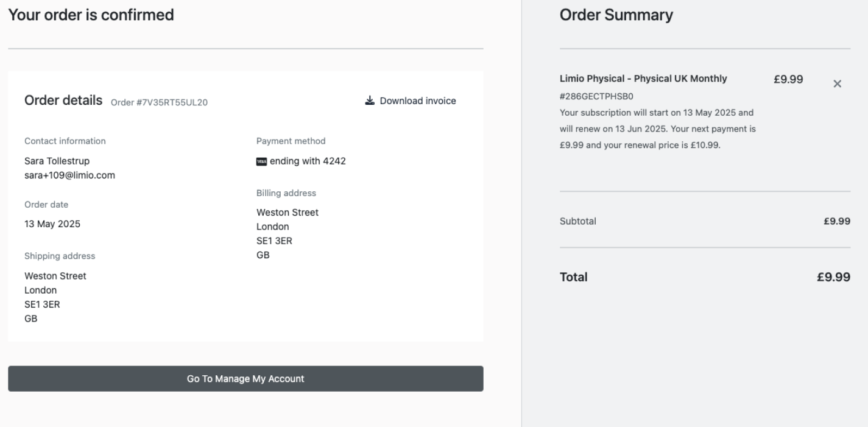Click the Visa card icon
This screenshot has width=868, height=427.
pos(261,161)
